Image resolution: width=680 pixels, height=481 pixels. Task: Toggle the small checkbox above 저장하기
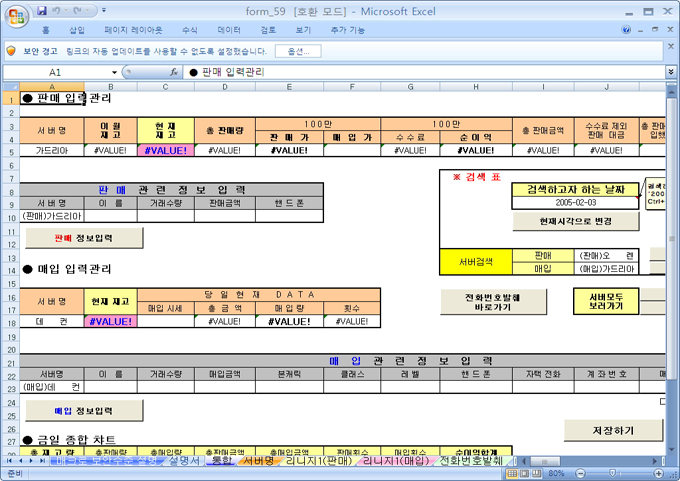[663, 402]
